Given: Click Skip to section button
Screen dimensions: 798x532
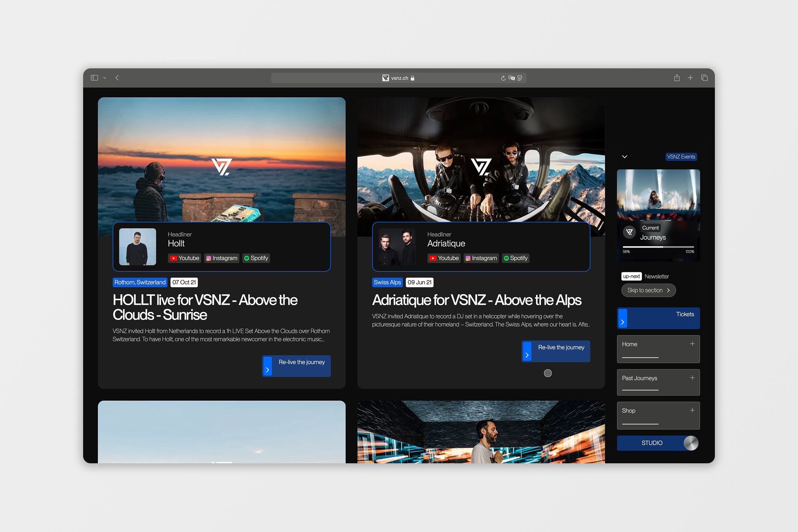Looking at the screenshot, I should [648, 290].
